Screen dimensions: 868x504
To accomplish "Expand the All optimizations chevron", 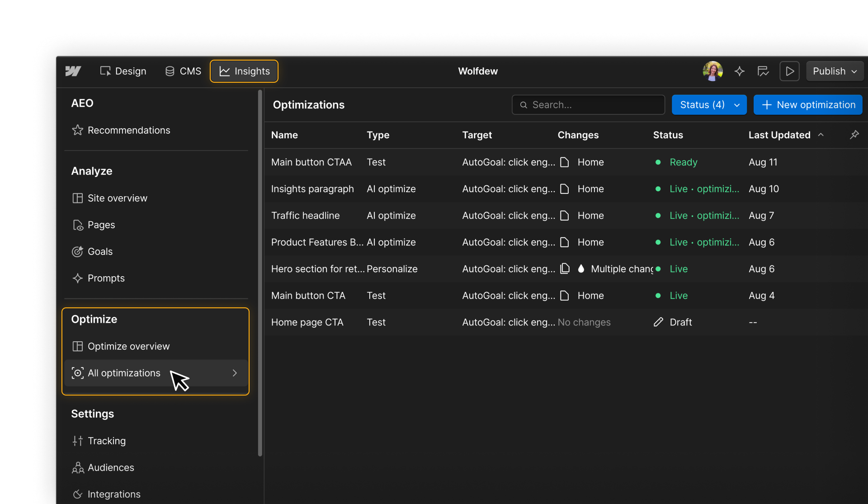I will click(235, 373).
